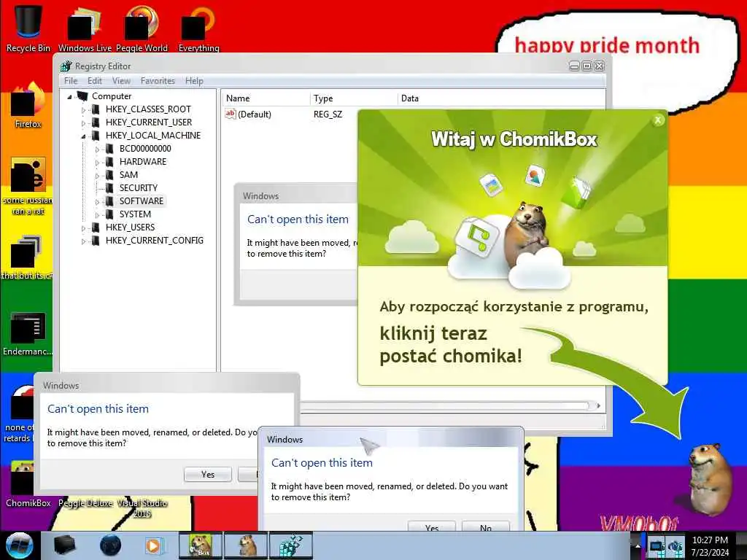Show hidden tray icons arrow
747x560 pixels.
pos(638,546)
